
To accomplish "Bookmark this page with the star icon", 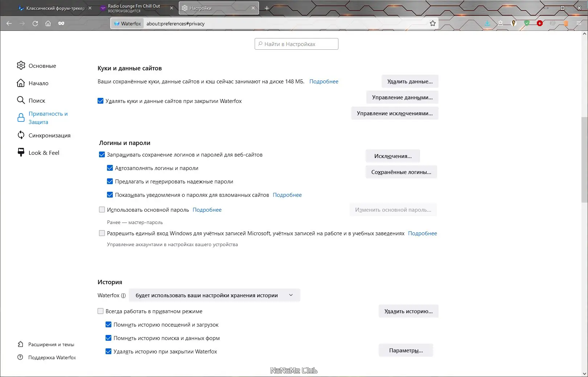I will point(433,24).
